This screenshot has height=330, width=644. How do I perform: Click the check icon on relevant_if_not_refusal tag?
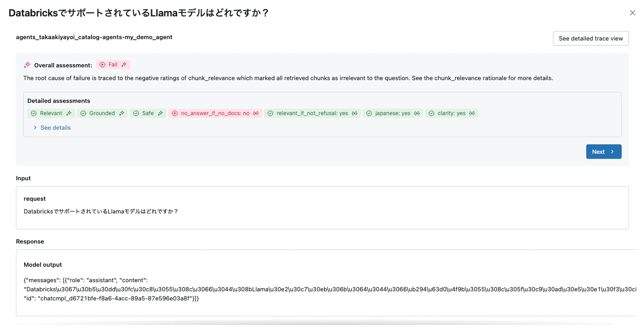tap(270, 113)
